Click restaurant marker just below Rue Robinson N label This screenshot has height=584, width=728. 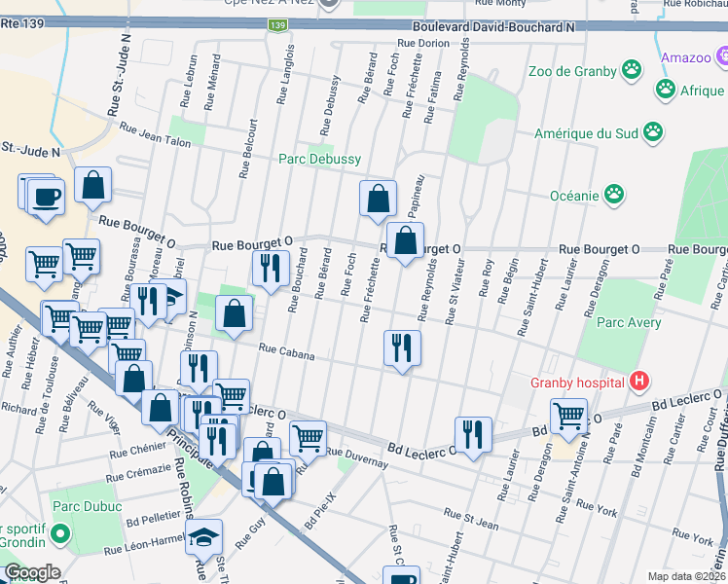point(199,371)
